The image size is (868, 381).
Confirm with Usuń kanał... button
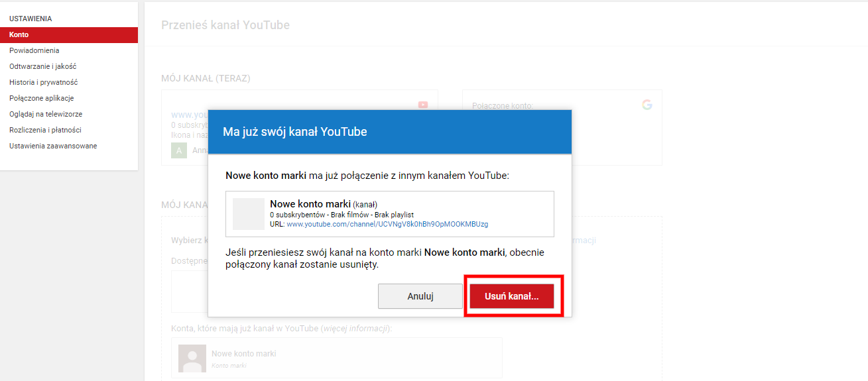[x=512, y=296]
